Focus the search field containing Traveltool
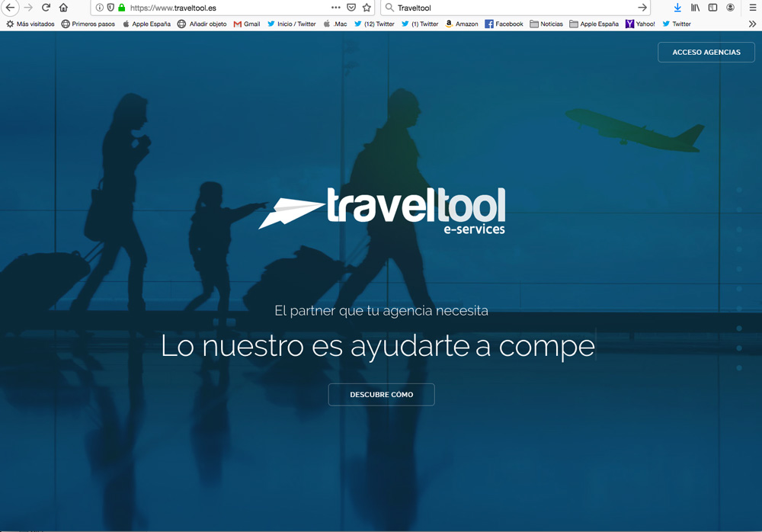This screenshot has height=532, width=762. [x=515, y=8]
